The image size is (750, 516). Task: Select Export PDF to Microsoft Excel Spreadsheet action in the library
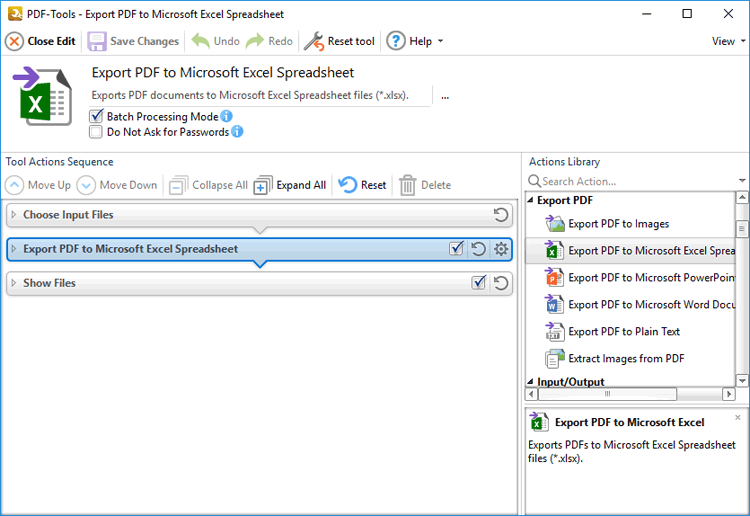(630, 251)
